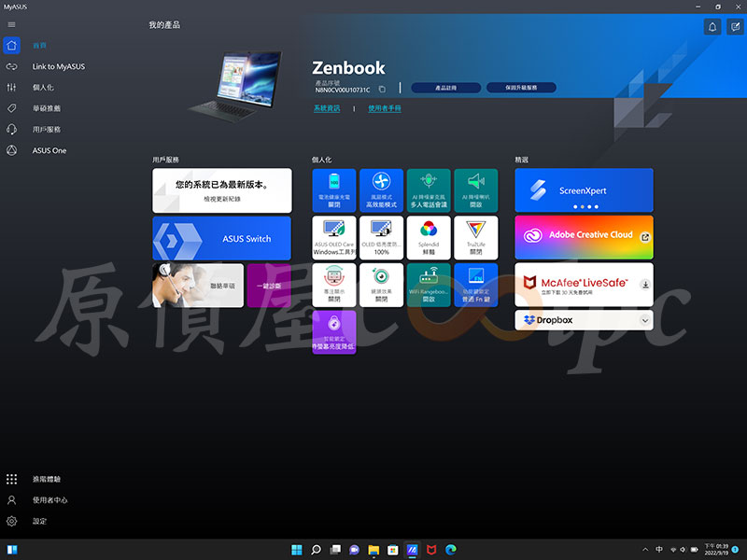747x560 pixels.
Task: Open Adobe Creative Cloud external link icon
Action: 645,237
